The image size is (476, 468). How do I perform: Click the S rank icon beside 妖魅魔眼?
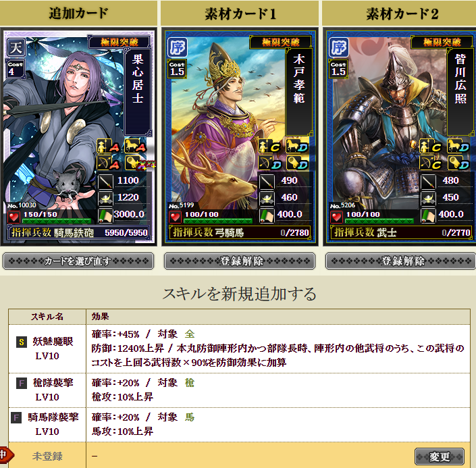click(22, 342)
